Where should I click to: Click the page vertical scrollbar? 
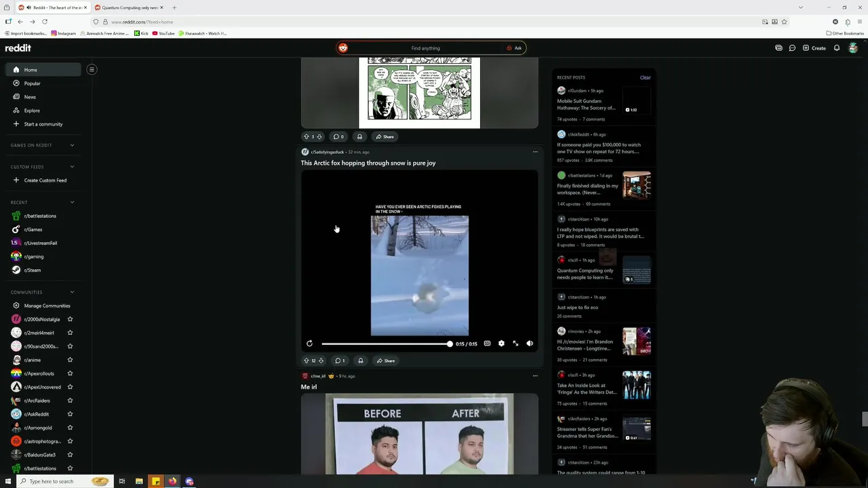tap(864, 419)
